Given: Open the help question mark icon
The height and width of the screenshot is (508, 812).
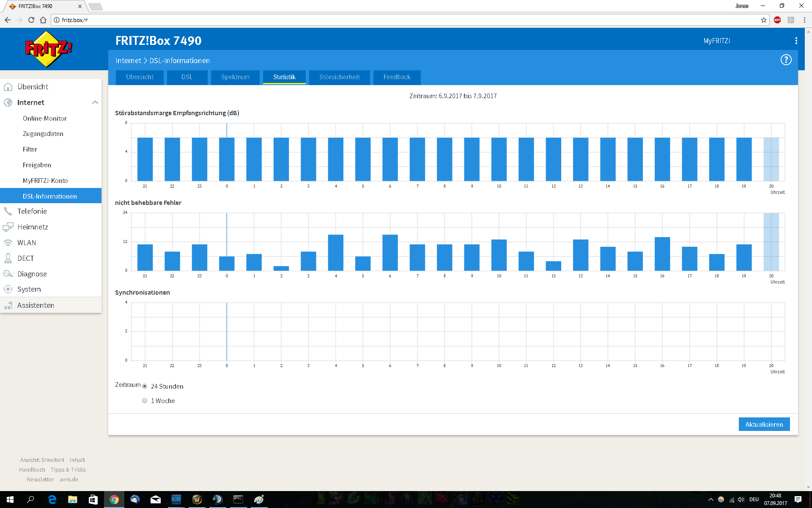Looking at the screenshot, I should pos(786,60).
